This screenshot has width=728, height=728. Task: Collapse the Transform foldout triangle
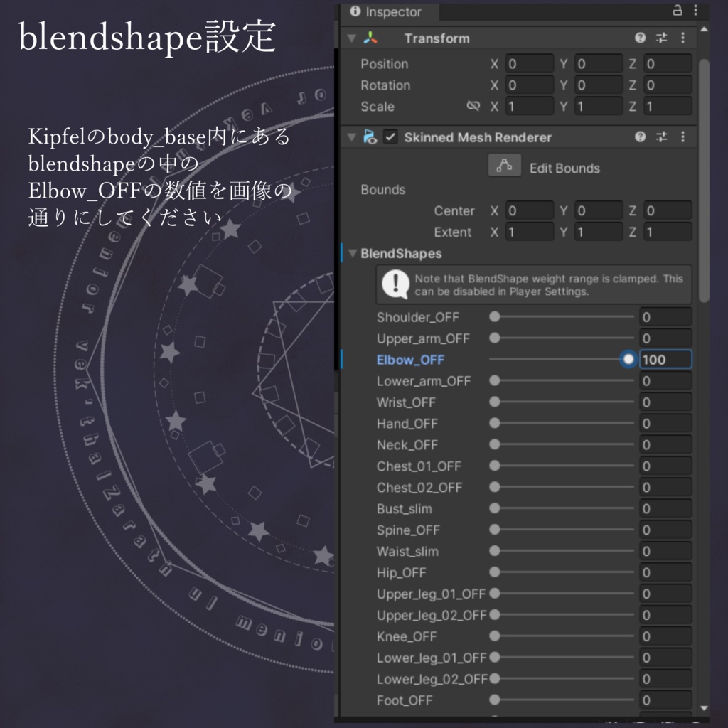point(350,38)
